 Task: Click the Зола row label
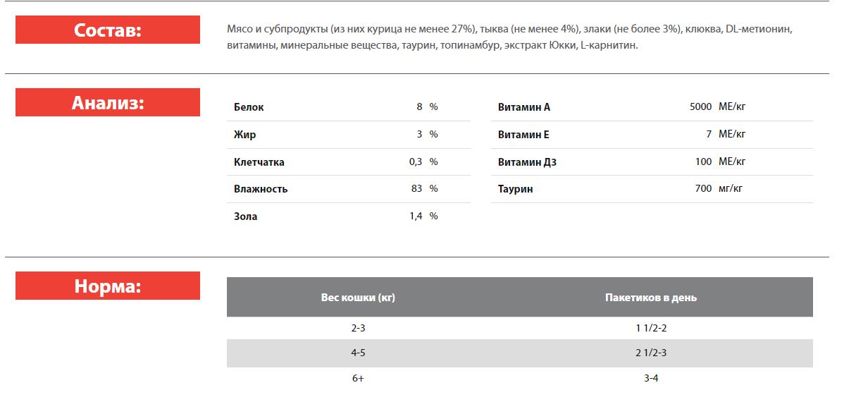point(246,217)
